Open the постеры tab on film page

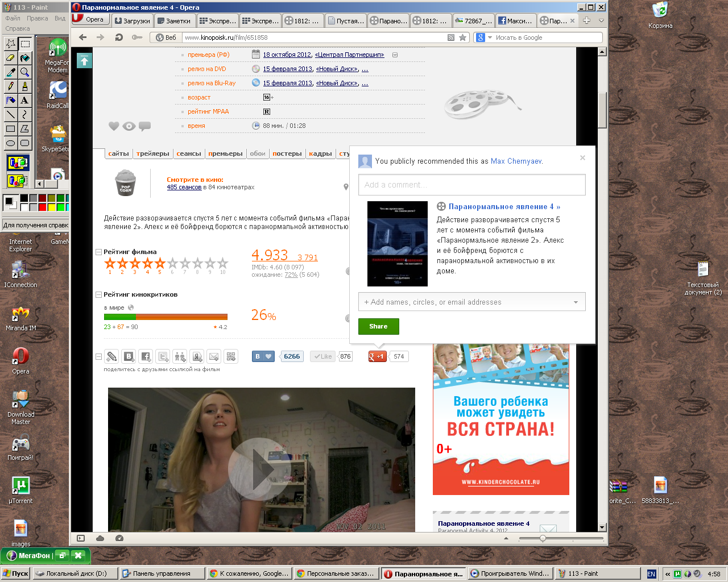[287, 153]
